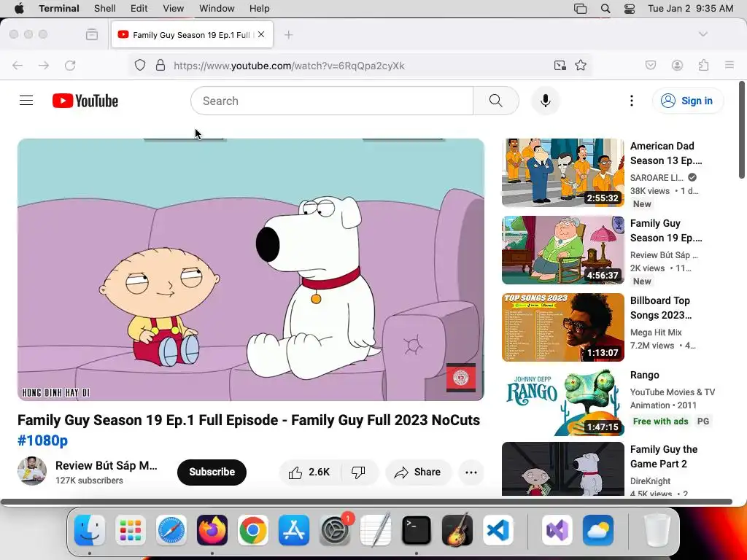Click the Family Guy video player
This screenshot has width=747, height=560.
251,270
